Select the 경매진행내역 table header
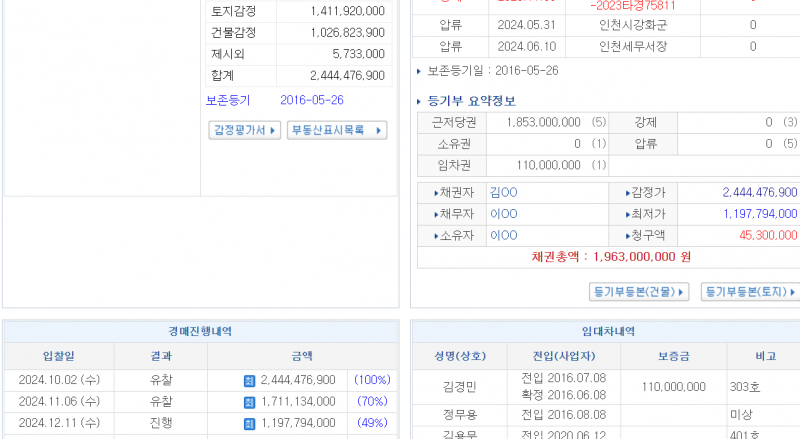 200,331
